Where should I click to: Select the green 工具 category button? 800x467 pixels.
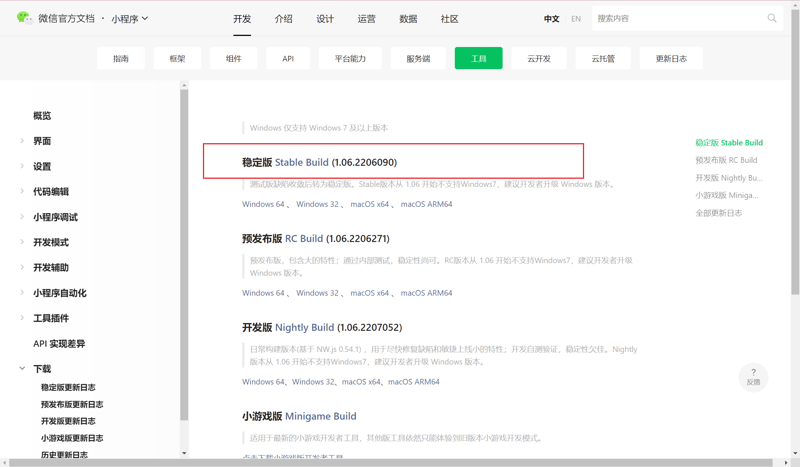[479, 58]
